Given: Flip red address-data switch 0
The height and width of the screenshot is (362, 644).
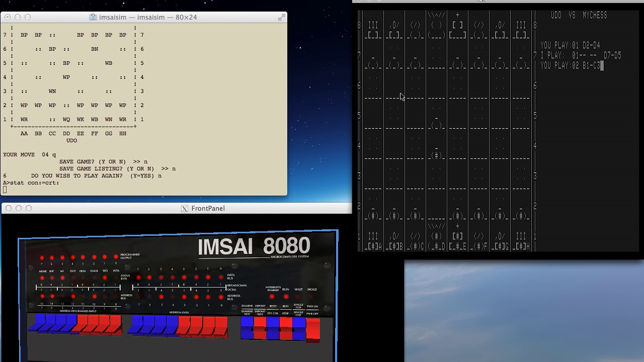Looking at the screenshot, I should (220, 327).
